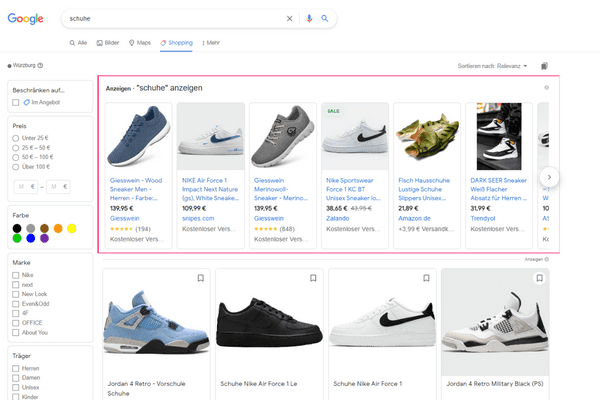Open the Würzburg location help icon
The height and width of the screenshot is (400, 600).
pyautogui.click(x=40, y=65)
